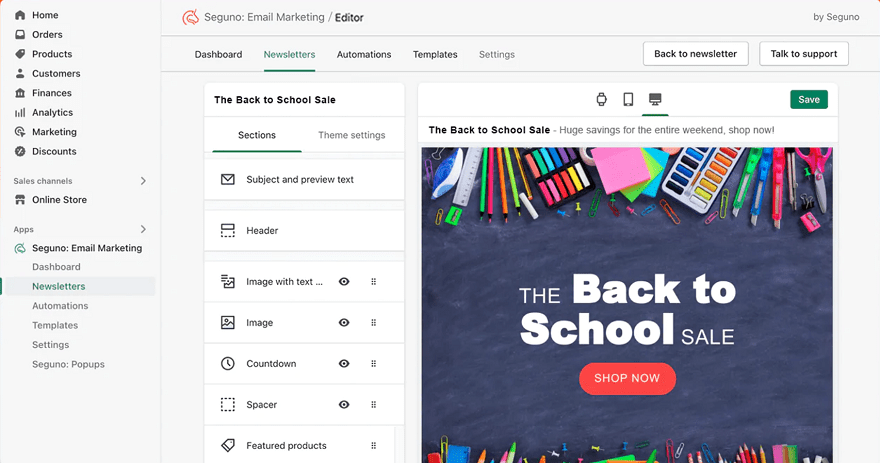Click the envelope icon for Subject section

click(228, 180)
